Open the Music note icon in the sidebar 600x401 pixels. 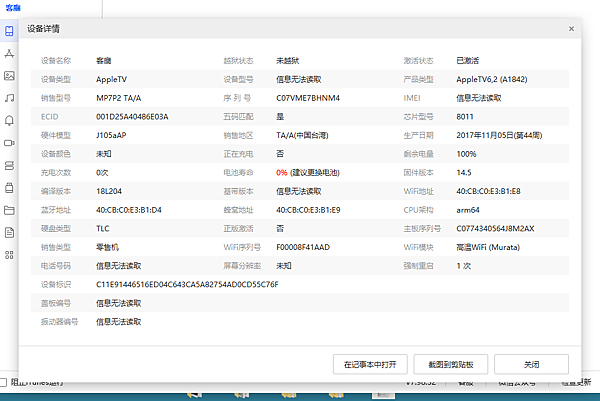click(9, 98)
